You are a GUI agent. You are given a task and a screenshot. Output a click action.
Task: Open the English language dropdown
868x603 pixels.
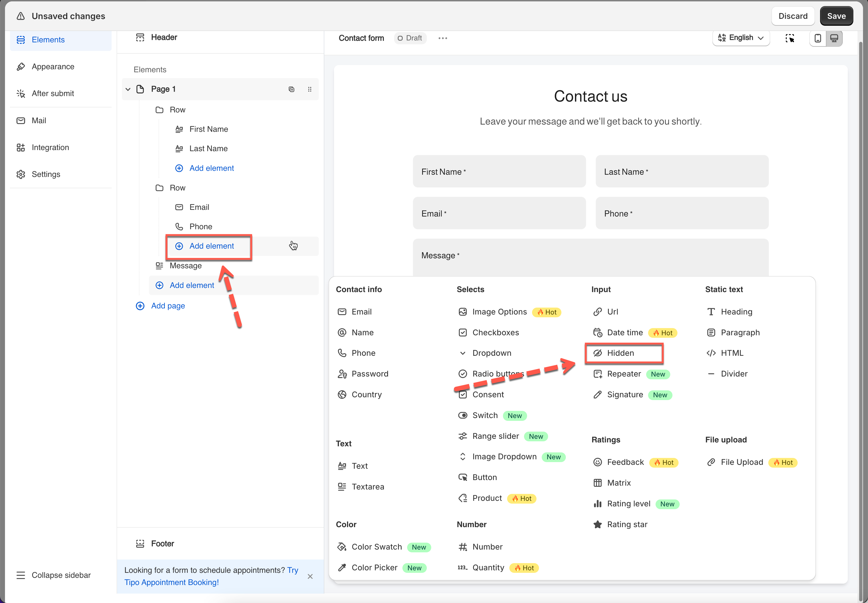[741, 38]
